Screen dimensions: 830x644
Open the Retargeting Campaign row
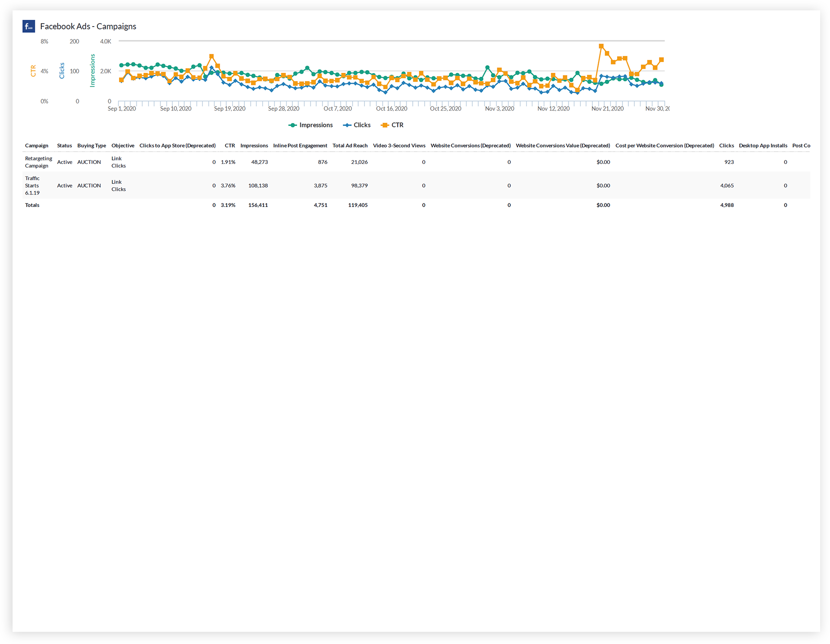tap(38, 162)
